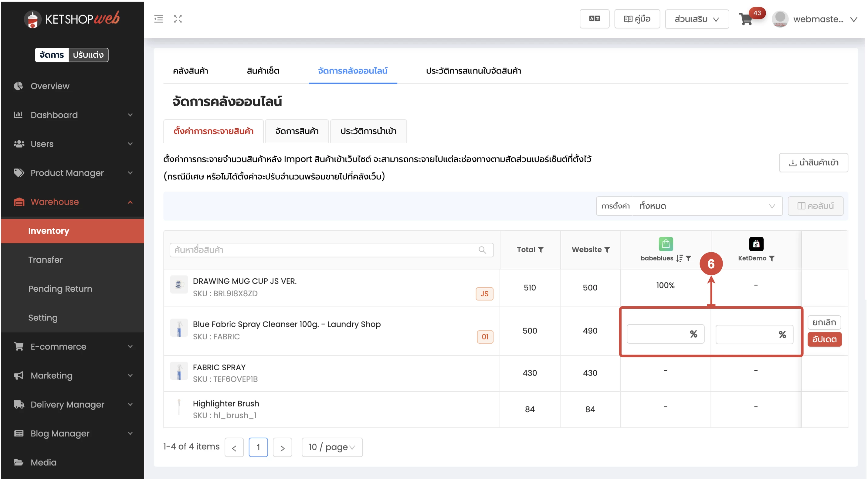
Task: Open the ส่วนเสริม dropdown menu
Action: (697, 19)
